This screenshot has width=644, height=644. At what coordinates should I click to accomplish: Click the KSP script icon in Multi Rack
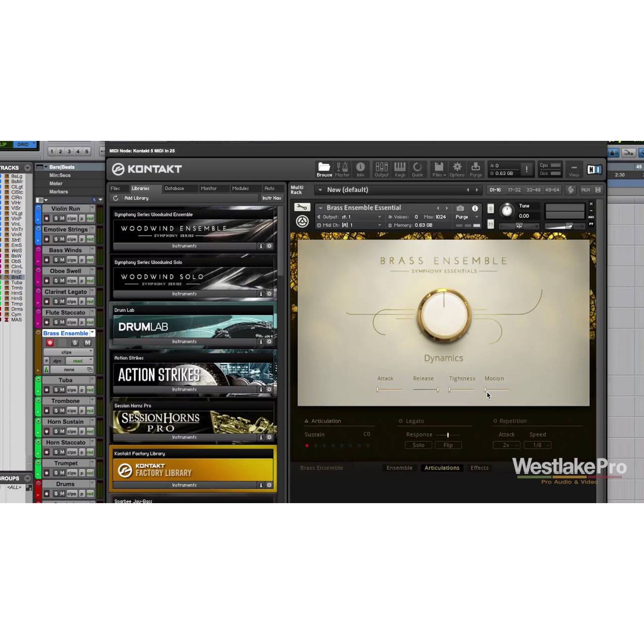coord(570,190)
